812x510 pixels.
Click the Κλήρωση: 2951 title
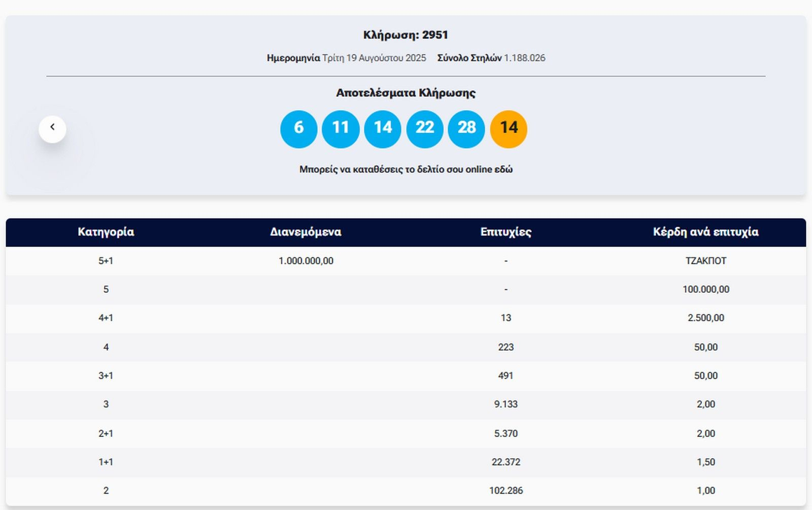[405, 35]
